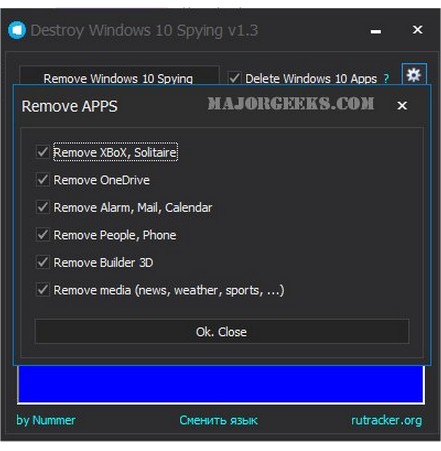Toggle Remove Alarm, Mail, Calendar checkbox
This screenshot has height=451, width=441.
coord(43,207)
